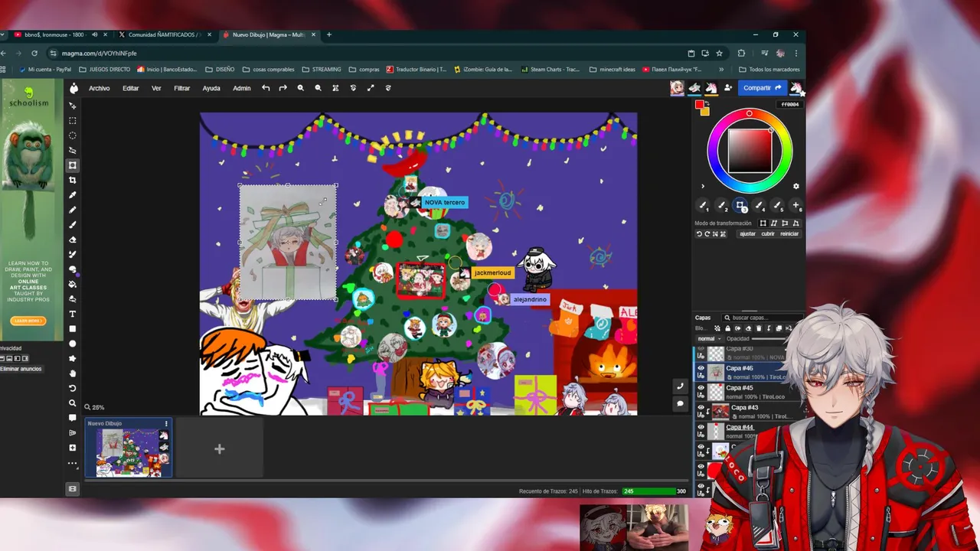Switch to Comunidad ÑAMTIFICADOS browser tab

[163, 34]
